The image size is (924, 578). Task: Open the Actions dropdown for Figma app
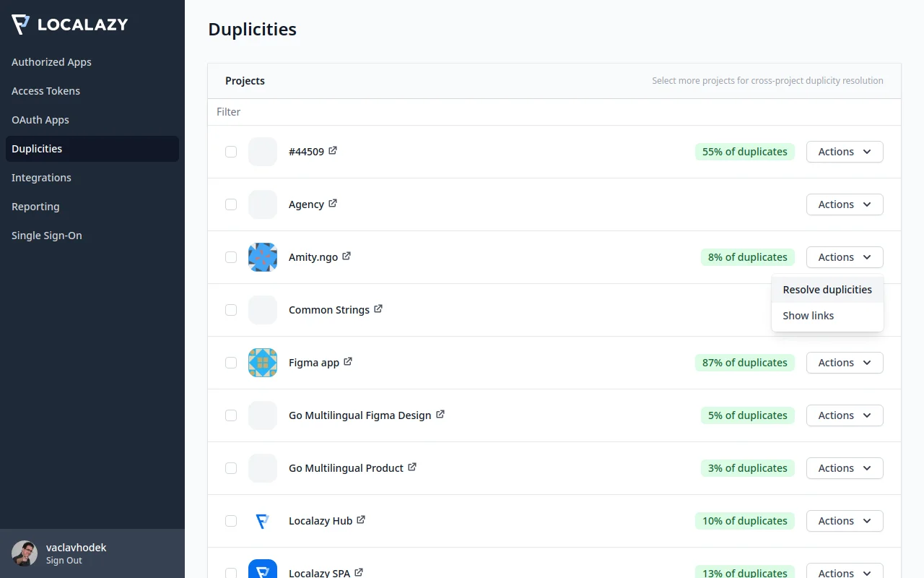(845, 363)
